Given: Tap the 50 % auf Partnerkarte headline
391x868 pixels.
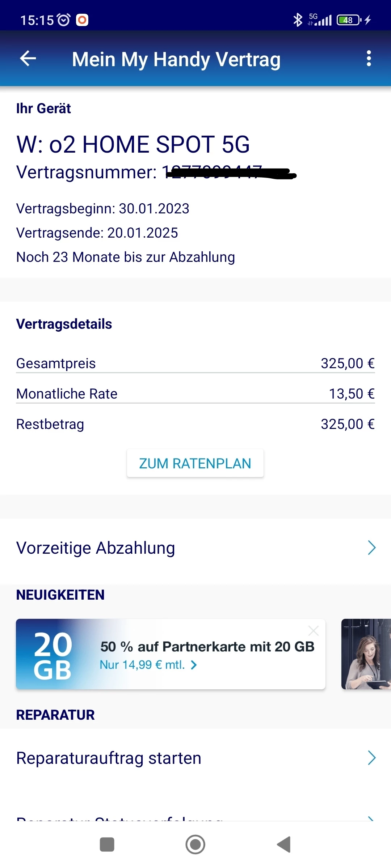Looking at the screenshot, I should (x=207, y=647).
